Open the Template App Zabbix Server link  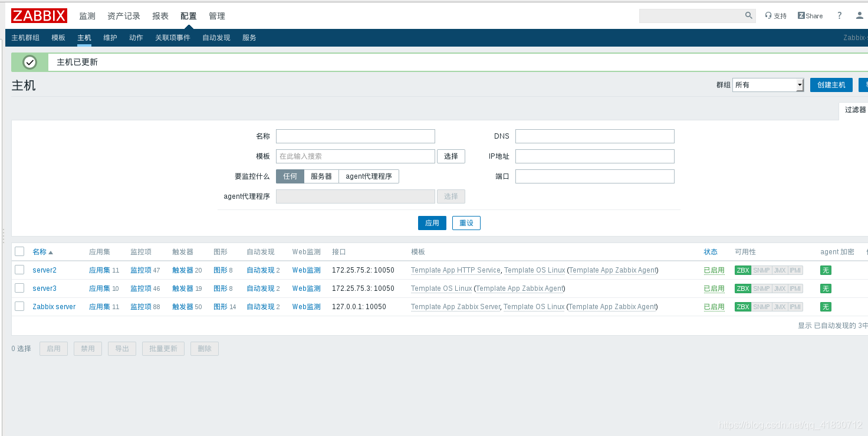(455, 307)
